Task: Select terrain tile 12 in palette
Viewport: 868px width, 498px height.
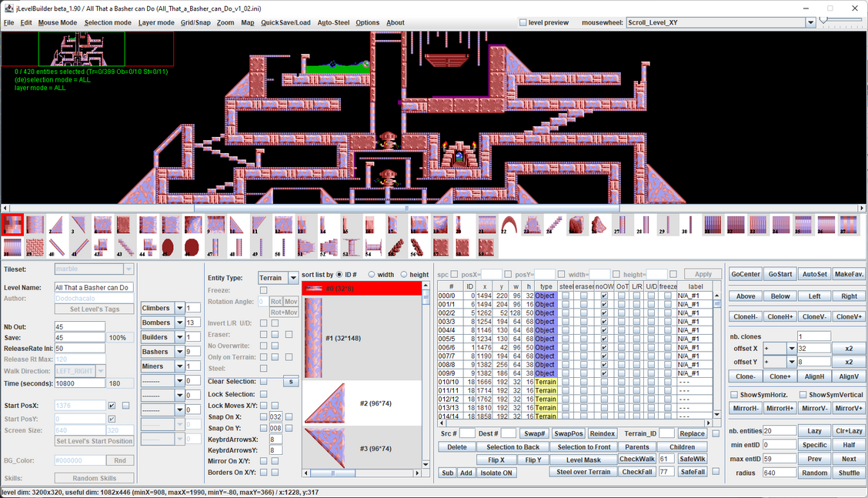Action: pos(283,225)
